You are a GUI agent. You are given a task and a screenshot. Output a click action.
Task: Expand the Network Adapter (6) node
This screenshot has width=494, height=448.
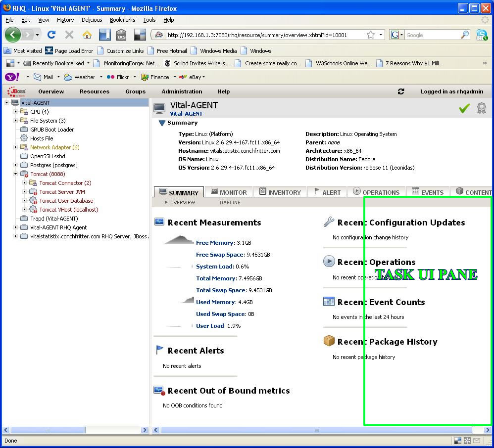point(15,147)
